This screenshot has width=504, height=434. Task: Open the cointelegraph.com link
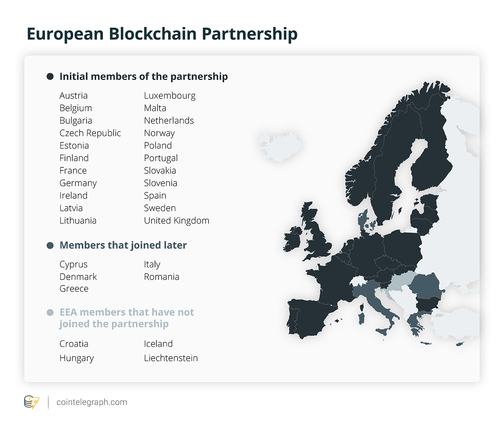[x=92, y=402]
